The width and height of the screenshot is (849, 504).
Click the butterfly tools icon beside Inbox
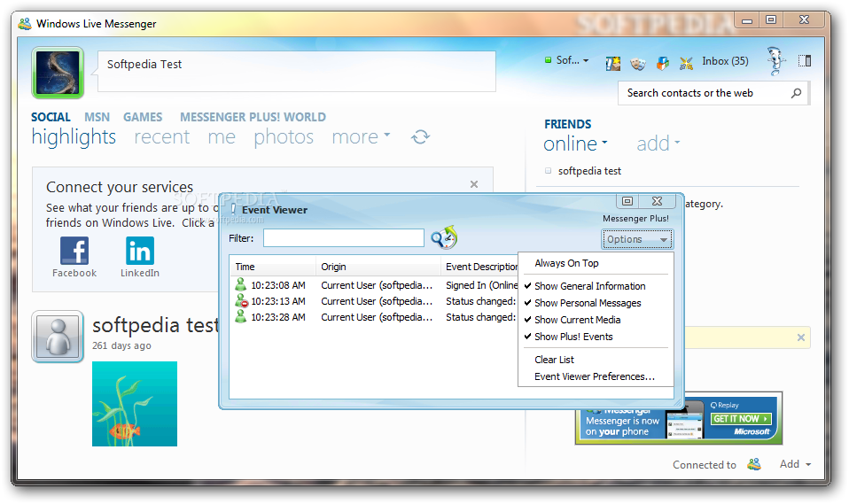click(686, 64)
